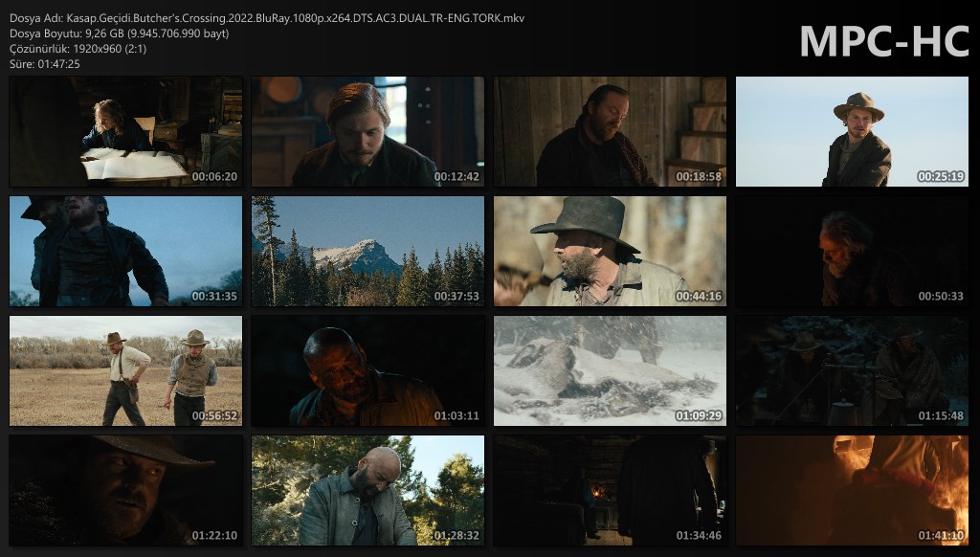The image size is (980, 557).
Task: Open the dark frame at 01:34:46
Action: click(x=610, y=490)
